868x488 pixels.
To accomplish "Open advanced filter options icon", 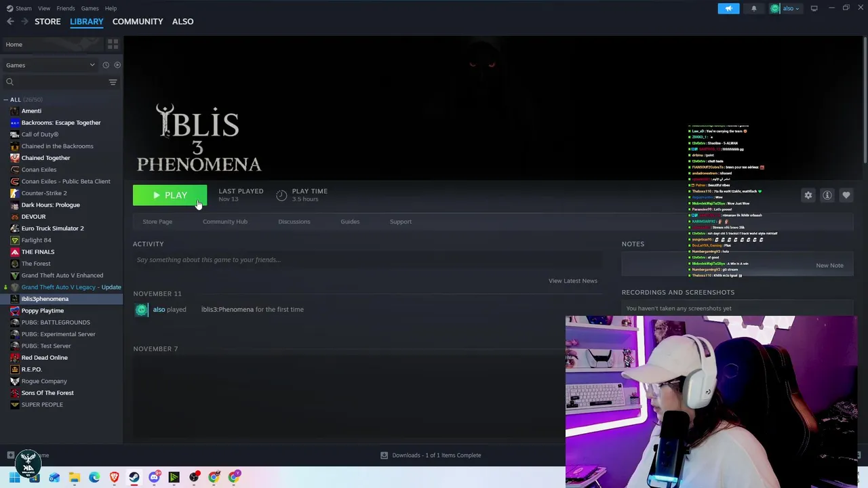I will pos(113,82).
